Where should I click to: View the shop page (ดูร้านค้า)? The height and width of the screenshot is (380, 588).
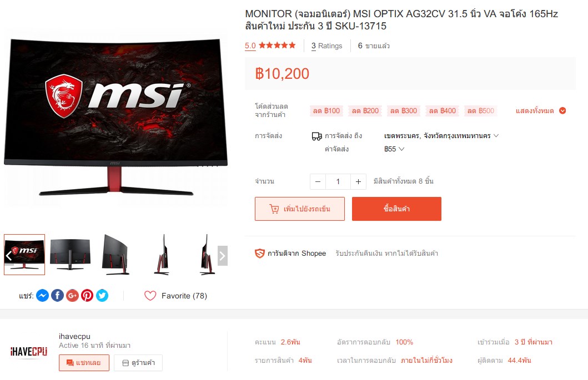[139, 363]
